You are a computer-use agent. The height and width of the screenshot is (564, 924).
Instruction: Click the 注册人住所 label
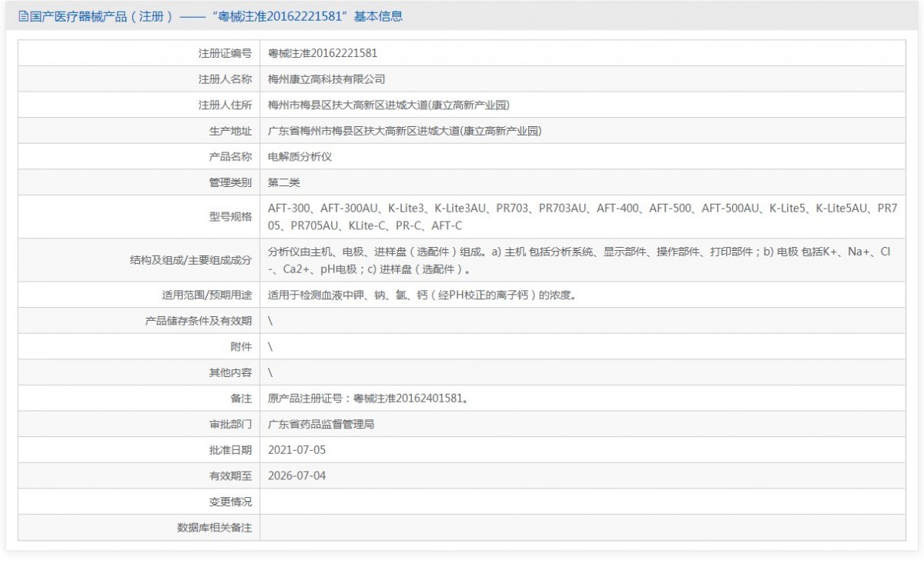tap(225, 105)
